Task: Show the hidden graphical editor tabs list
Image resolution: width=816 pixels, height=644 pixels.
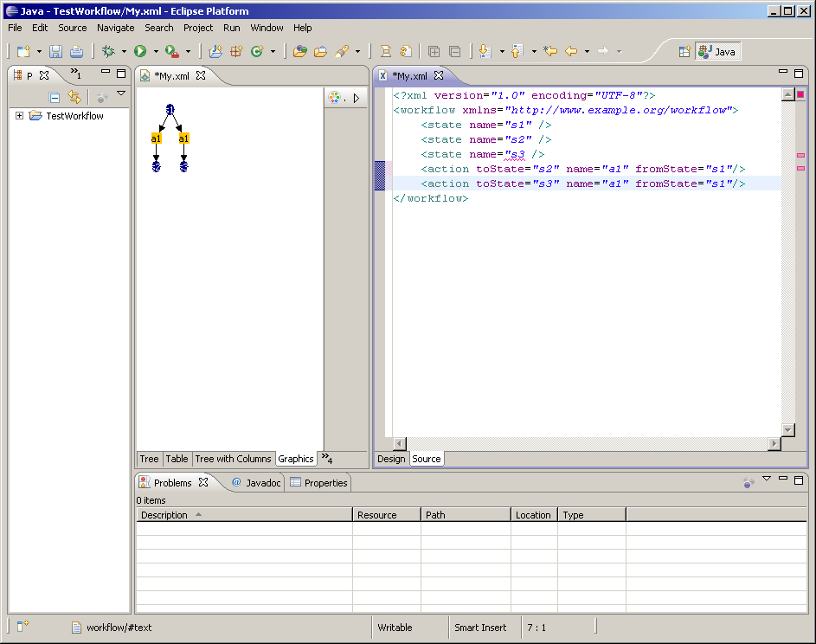Action: tap(326, 458)
